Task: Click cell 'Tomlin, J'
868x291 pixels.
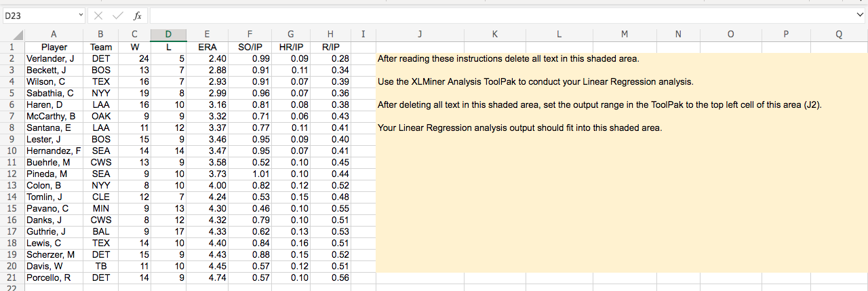Action: pos(54,197)
